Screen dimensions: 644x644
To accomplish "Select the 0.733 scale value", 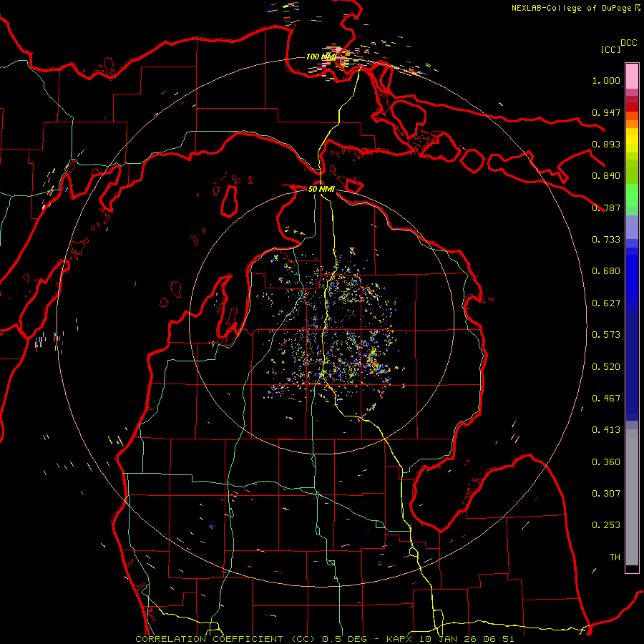I will 606,240.
